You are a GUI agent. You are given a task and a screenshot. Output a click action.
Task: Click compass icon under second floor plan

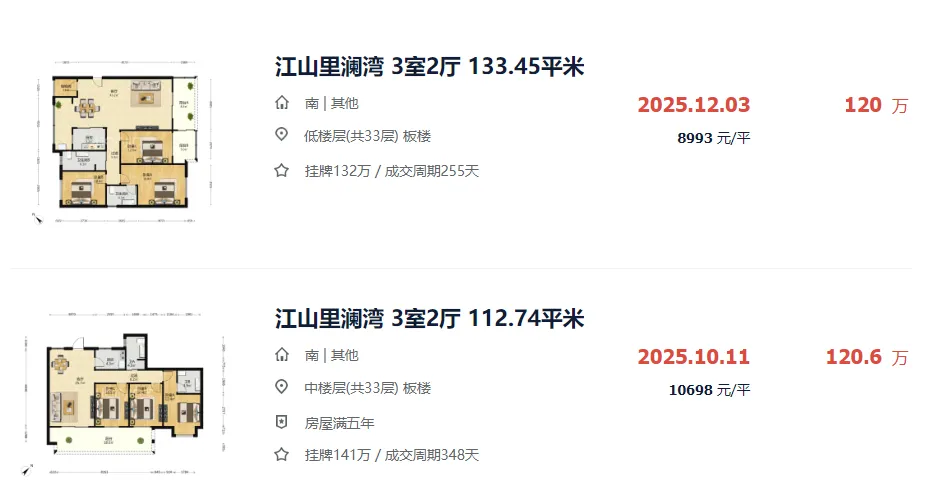(33, 468)
